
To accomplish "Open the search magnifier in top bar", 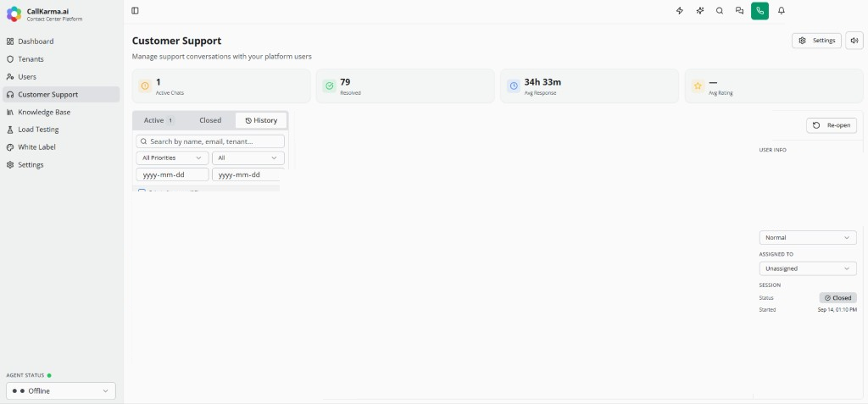I will [720, 10].
